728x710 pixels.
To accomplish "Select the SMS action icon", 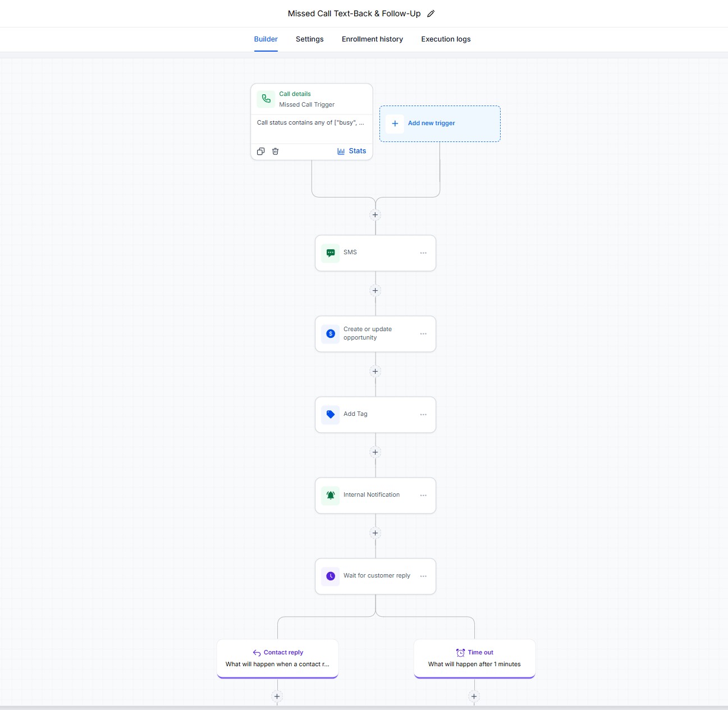I will click(x=331, y=253).
